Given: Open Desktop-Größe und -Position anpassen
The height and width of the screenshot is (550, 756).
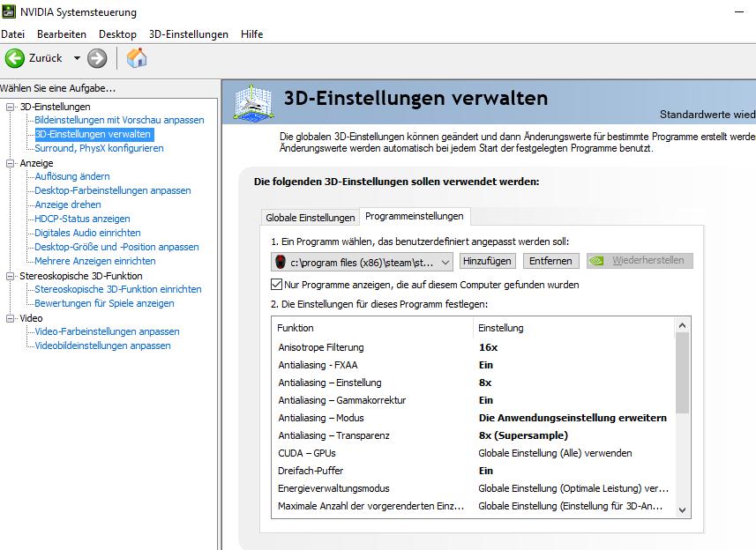Looking at the screenshot, I should click(x=116, y=247).
